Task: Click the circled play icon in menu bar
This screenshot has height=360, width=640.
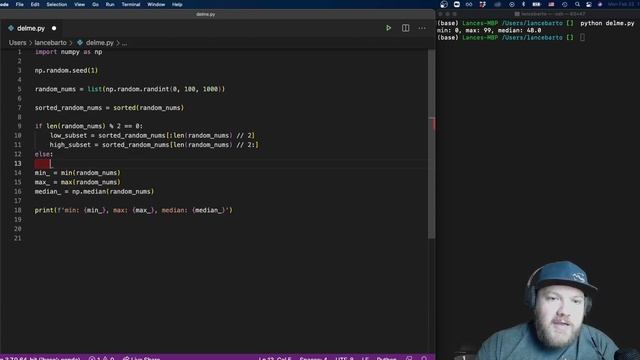Action: coord(512,4)
